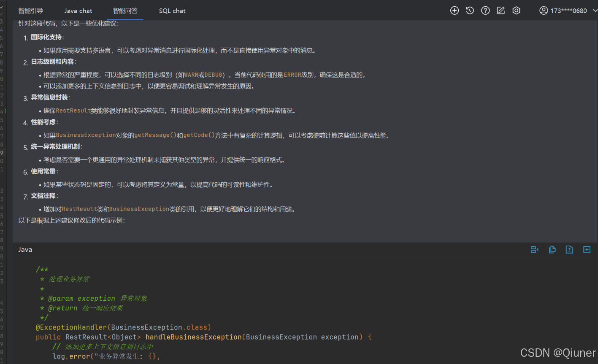This screenshot has width=598, height=364.
Task: Click the compose/edit icon in the top bar
Action: (501, 11)
